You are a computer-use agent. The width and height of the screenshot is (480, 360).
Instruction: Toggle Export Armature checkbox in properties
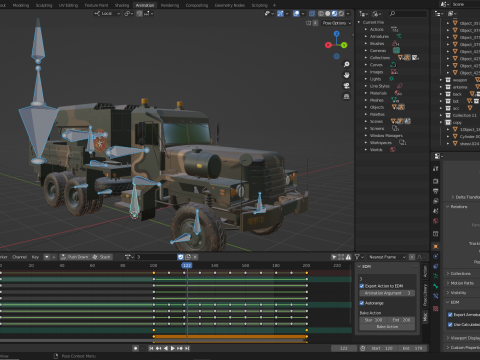coord(450,315)
